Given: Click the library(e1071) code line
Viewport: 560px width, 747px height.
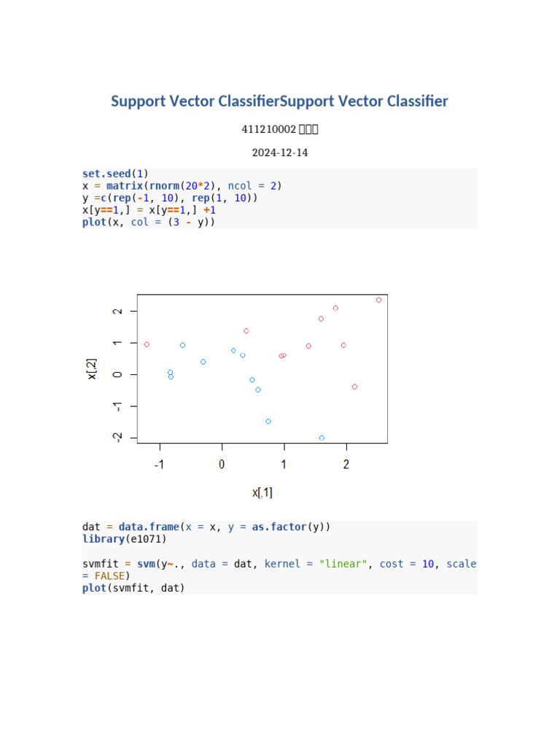Looking at the screenshot, I should tap(124, 539).
